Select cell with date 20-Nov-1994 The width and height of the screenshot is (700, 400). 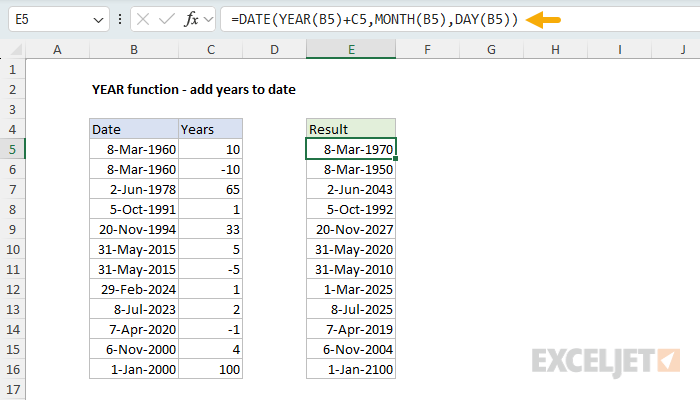pos(134,229)
